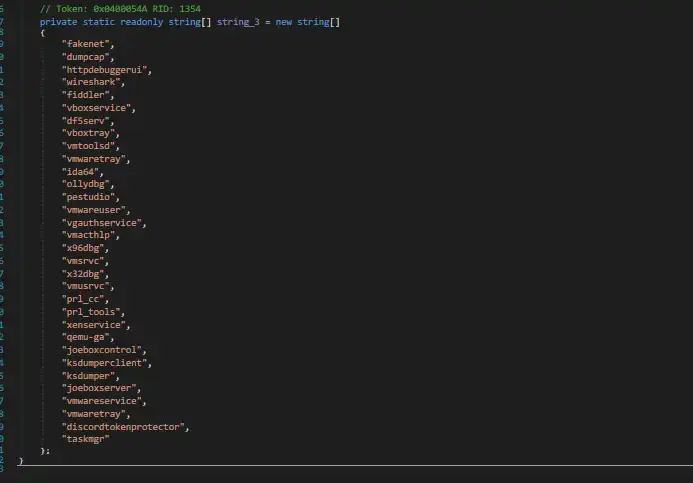Click the standalone "ksdumper" string

[88, 376]
